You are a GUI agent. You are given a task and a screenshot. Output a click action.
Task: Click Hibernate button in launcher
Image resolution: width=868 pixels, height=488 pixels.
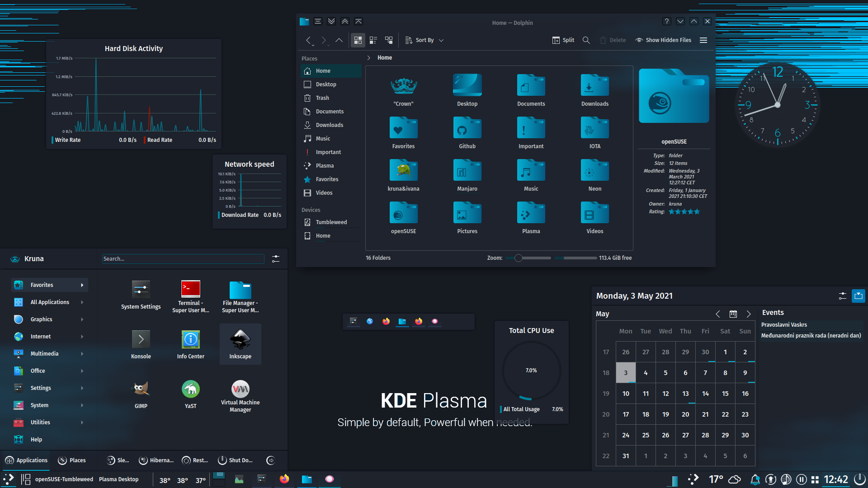[156, 460]
